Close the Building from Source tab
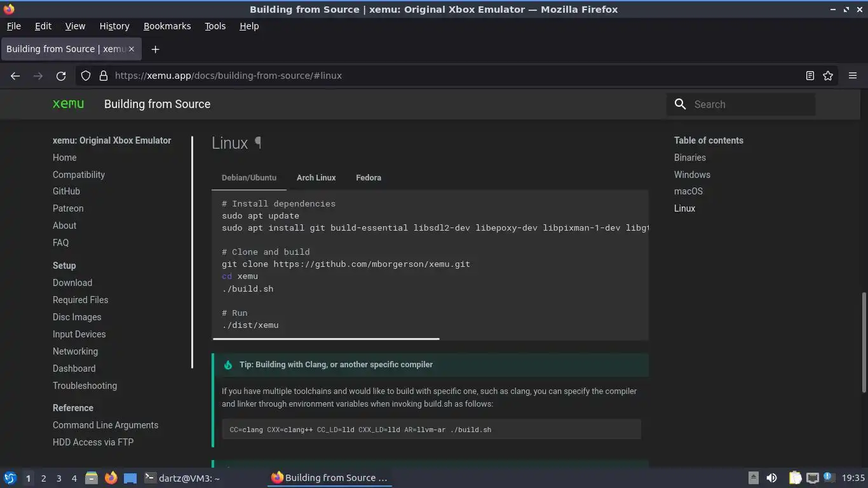868x488 pixels. (132, 49)
